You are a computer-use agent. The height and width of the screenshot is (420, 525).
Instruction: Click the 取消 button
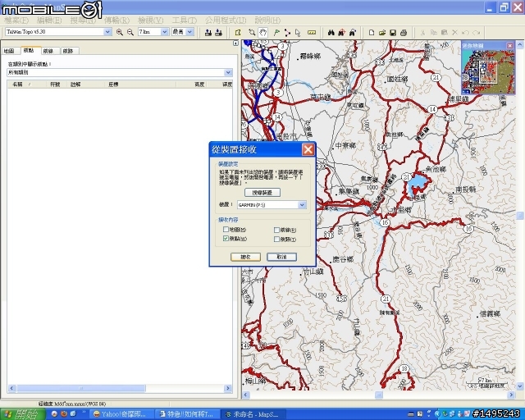tap(281, 257)
